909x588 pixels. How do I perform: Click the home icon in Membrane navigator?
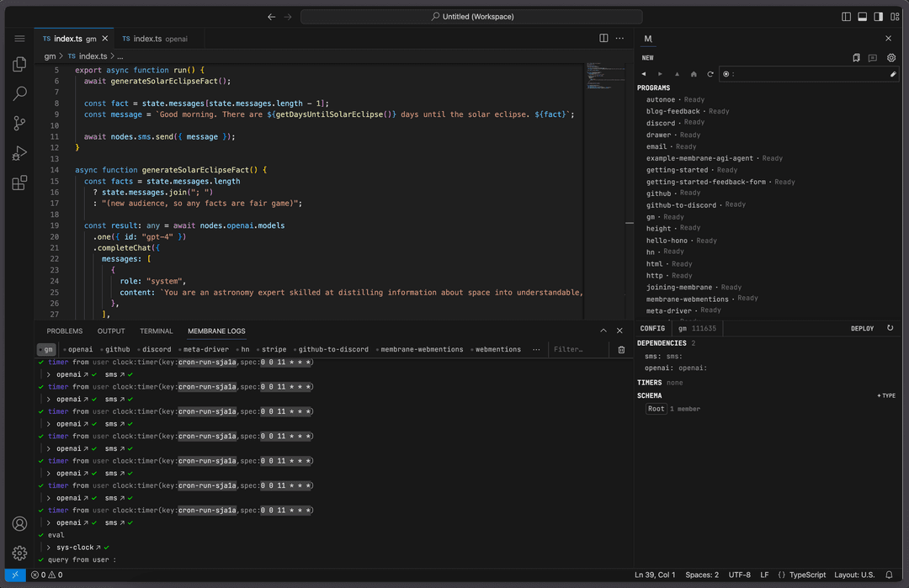[x=694, y=74]
